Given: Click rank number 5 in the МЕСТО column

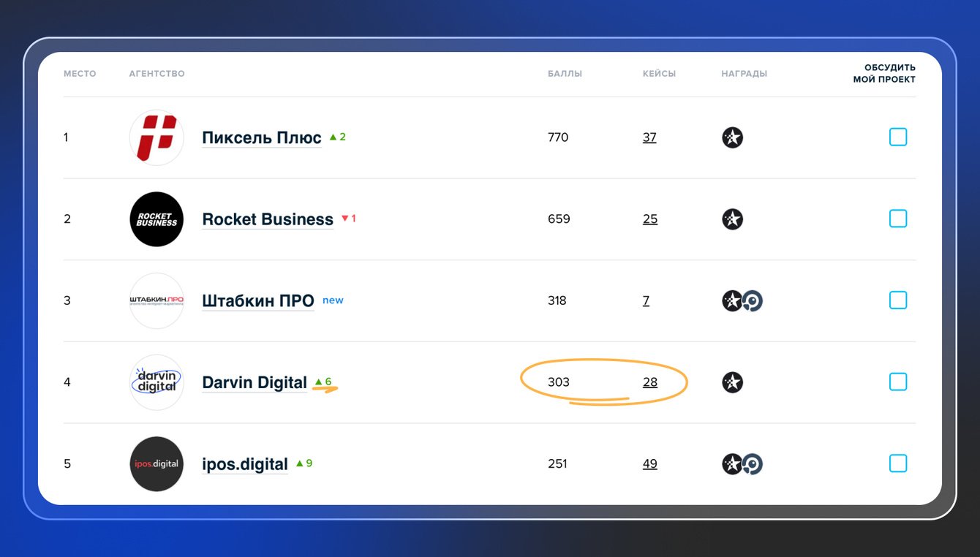Looking at the screenshot, I should coord(67,464).
